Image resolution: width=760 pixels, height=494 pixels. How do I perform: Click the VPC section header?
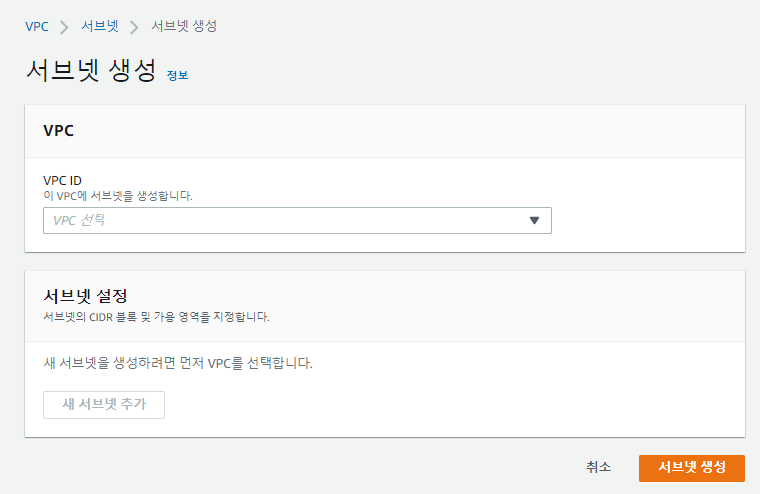[x=59, y=130]
